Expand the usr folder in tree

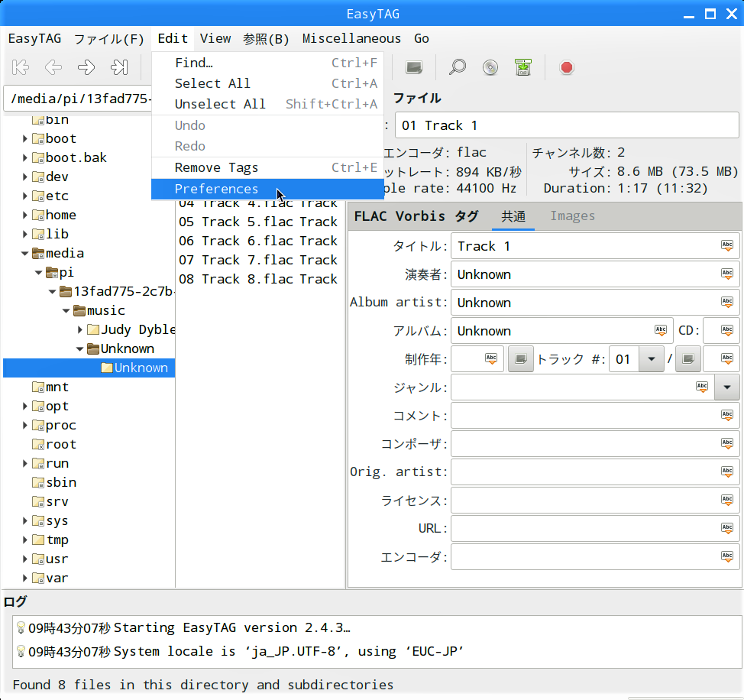coord(24,559)
